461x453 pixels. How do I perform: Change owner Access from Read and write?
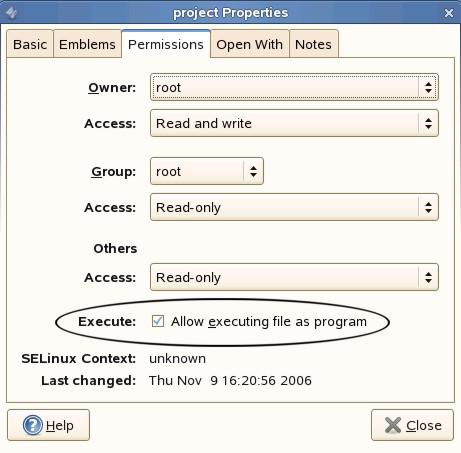pos(294,123)
